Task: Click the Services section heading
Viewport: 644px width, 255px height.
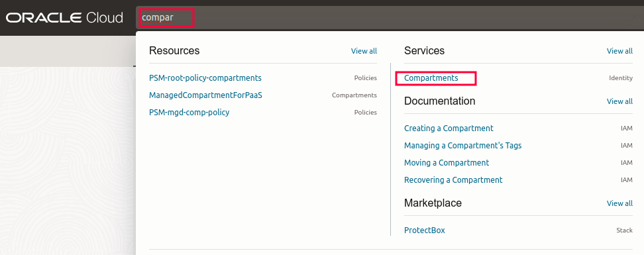Action: point(424,50)
